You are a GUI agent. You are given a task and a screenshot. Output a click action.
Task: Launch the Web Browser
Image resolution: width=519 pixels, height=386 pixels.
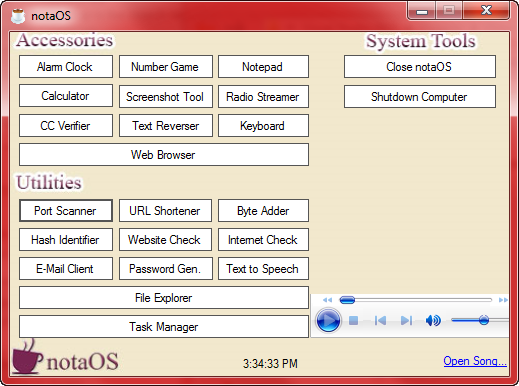[x=164, y=155]
